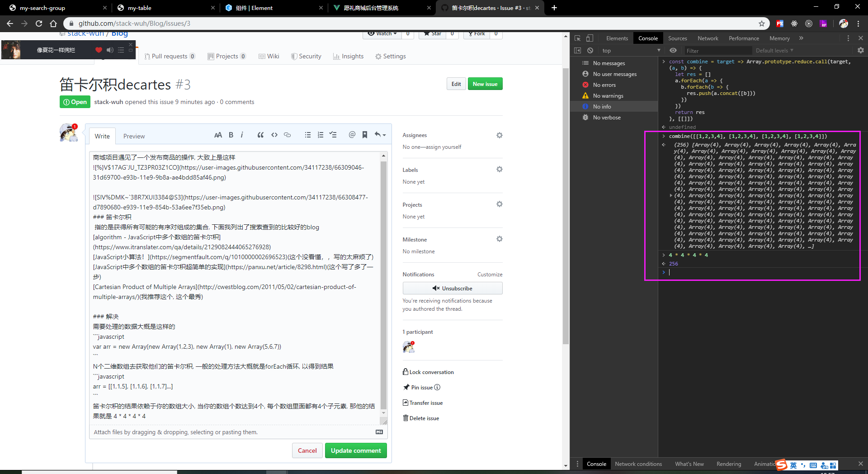
Task: Switch to the Memory tab in DevTools
Action: [779, 38]
